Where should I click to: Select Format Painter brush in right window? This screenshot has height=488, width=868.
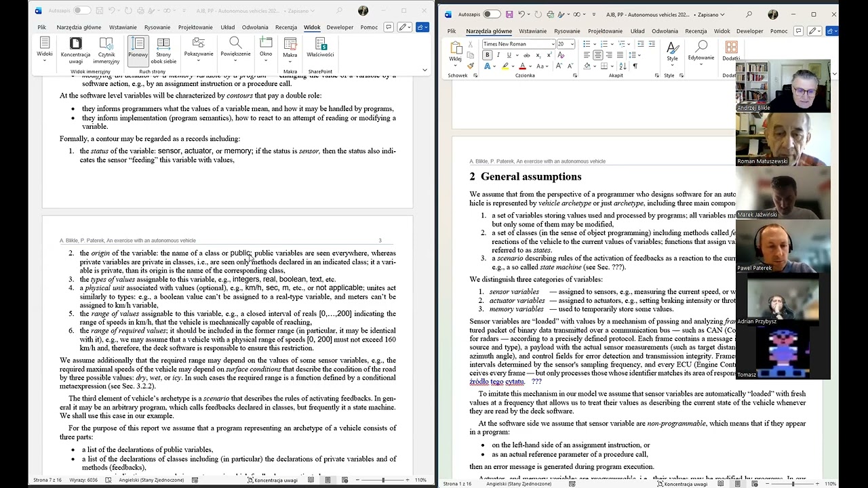point(471,66)
